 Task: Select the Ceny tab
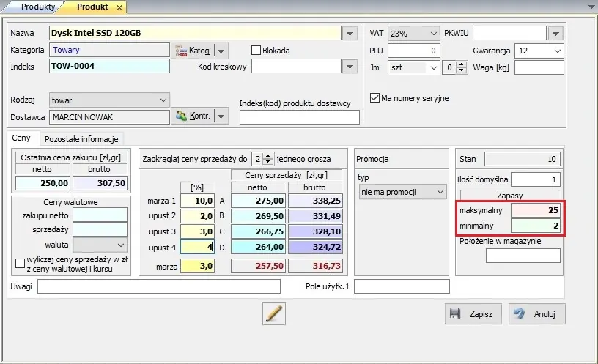[x=21, y=138]
